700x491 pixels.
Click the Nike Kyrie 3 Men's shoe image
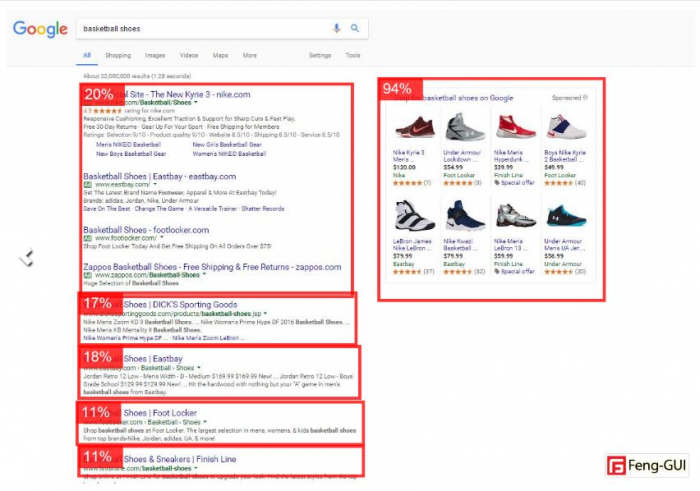pyautogui.click(x=415, y=127)
